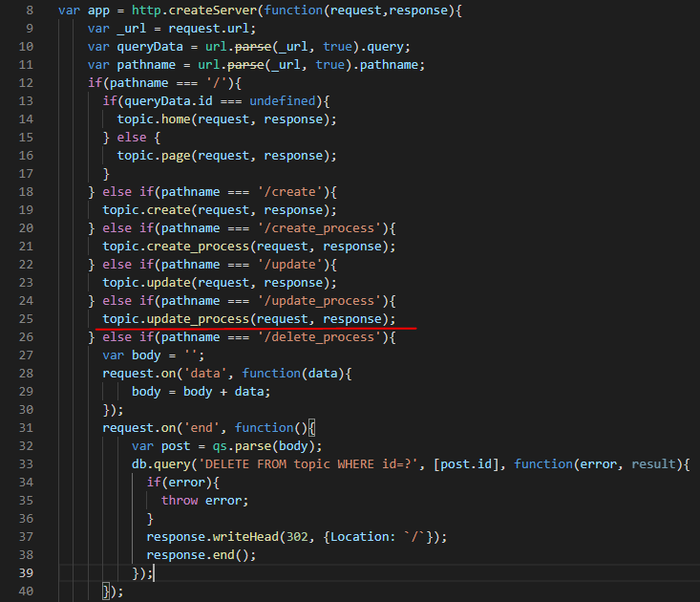
Task: Click 'else' keyword on line 15
Action: pos(132,138)
